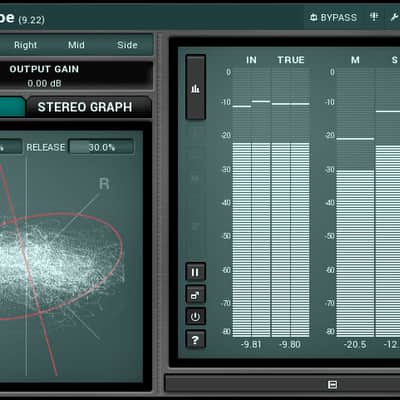Click the RELEASE 30.0% value field

click(x=102, y=147)
